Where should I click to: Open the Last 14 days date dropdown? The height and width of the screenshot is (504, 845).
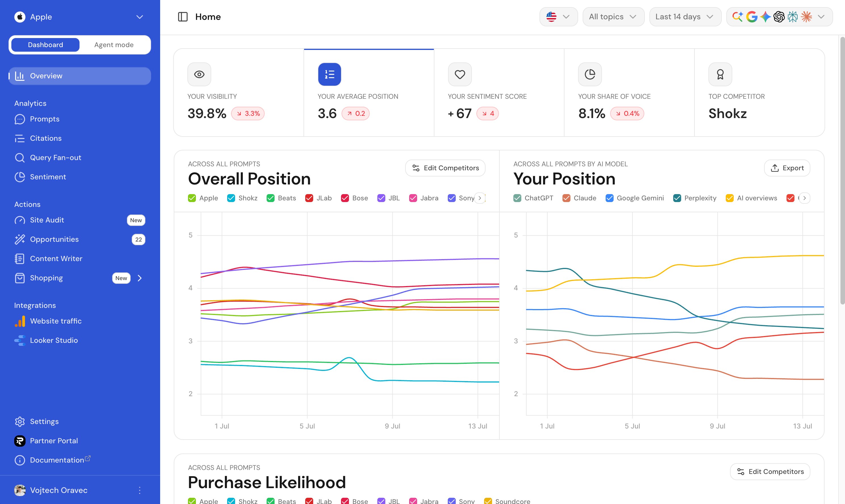click(685, 17)
